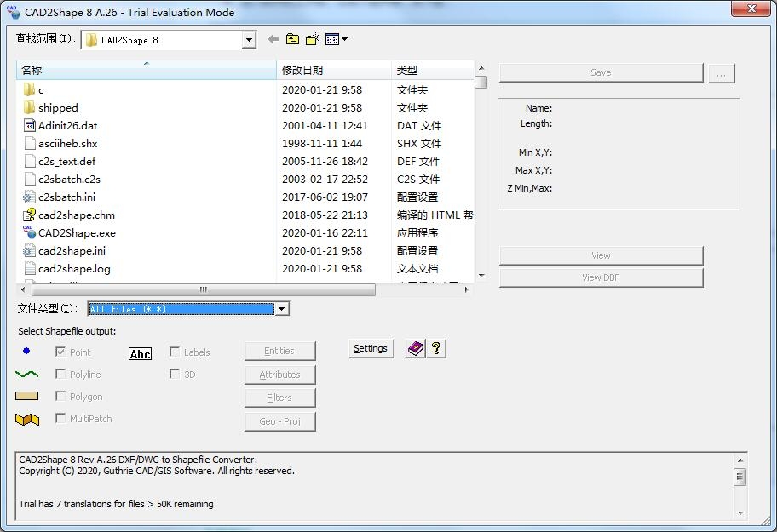The image size is (777, 532).
Task: Click the file list vertical scrollbar thumb
Action: coord(481,83)
